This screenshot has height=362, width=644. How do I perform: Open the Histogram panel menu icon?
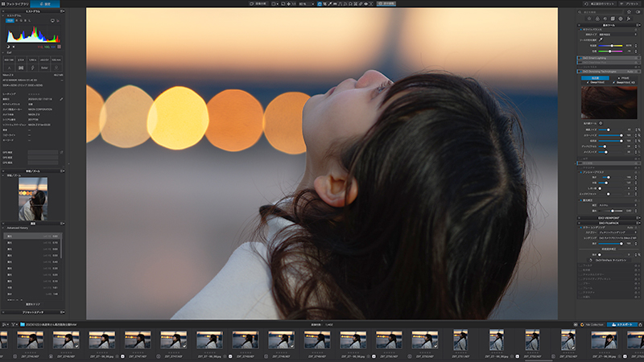(63, 11)
